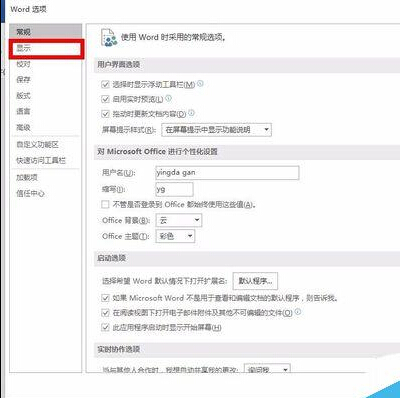The height and width of the screenshot is (398, 400).
Task: Open the 语言 settings category
Action: 45,111
